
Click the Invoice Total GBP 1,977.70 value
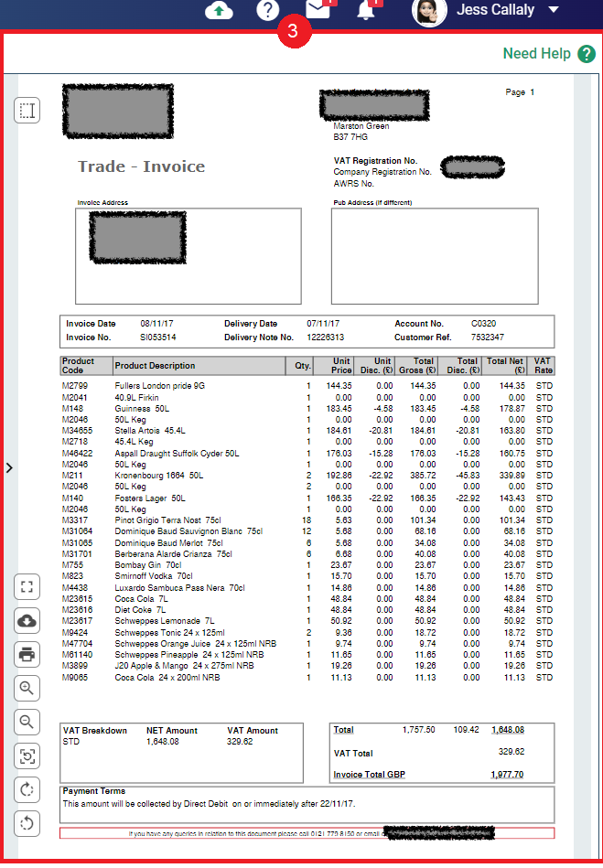pos(507,775)
